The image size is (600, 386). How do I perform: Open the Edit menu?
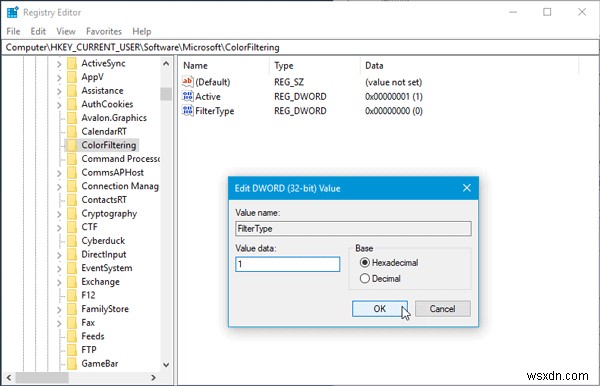coord(38,31)
